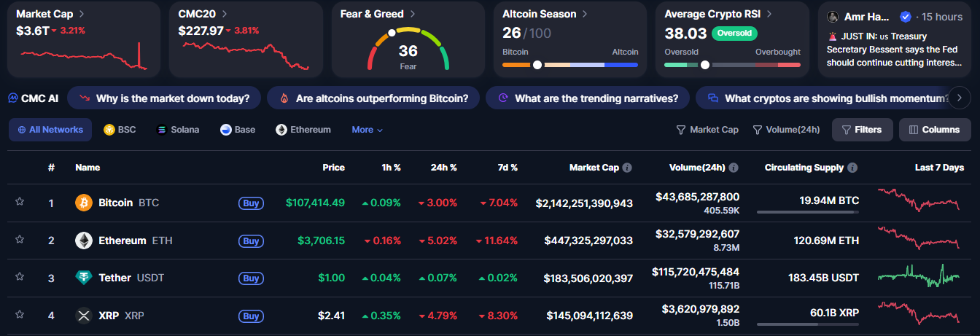Add XRP to watchlist with star
The height and width of the screenshot is (336, 980).
20,315
